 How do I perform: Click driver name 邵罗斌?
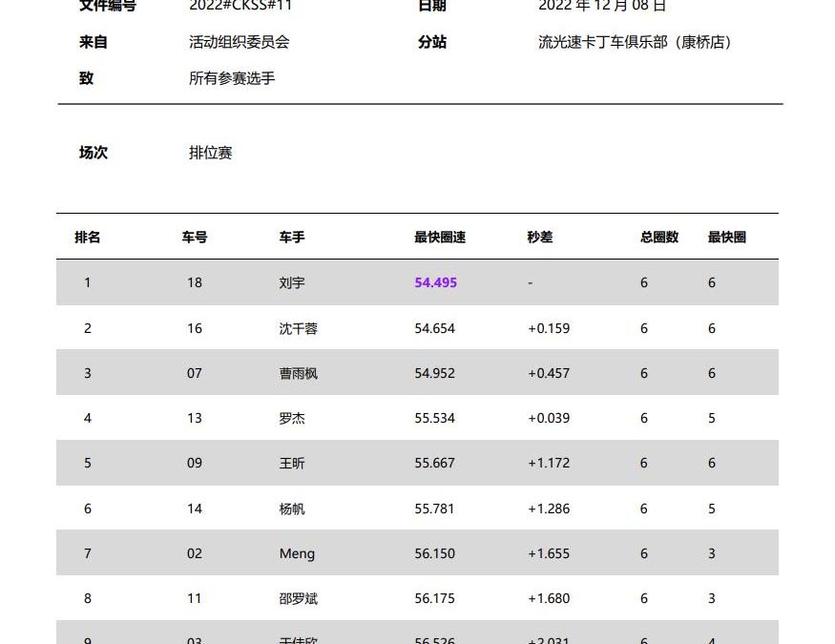299,599
